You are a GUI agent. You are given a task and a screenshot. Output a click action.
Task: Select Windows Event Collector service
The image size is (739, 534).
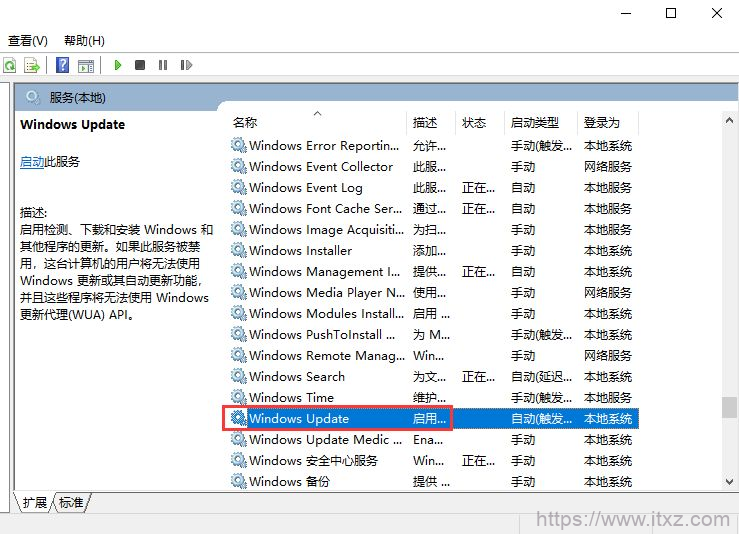pos(434,167)
